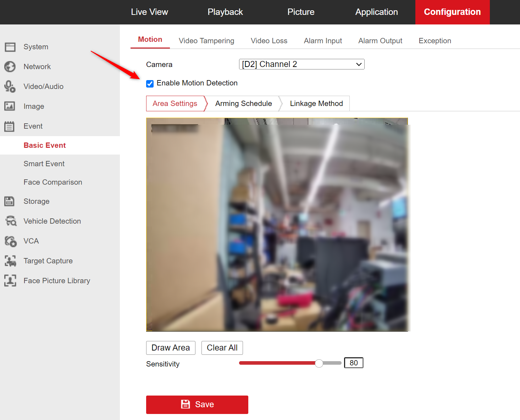The width and height of the screenshot is (520, 420).
Task: Open the Picture top menu item
Action: tap(301, 12)
